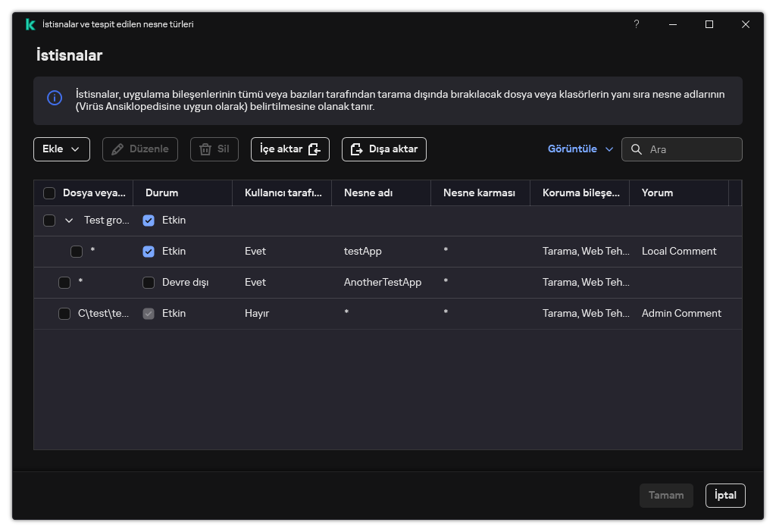Enable the Devre dışı status for AnotherTestApp
This screenshot has width=776, height=532.
coord(149,283)
